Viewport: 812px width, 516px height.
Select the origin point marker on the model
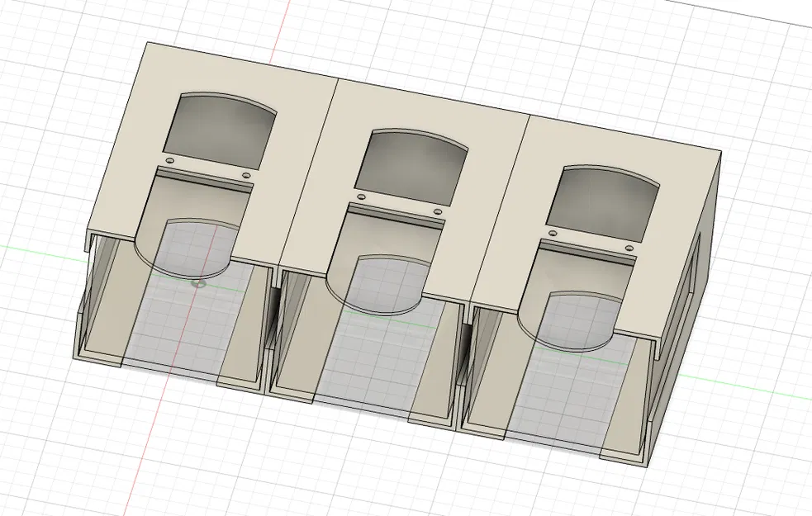[197, 283]
